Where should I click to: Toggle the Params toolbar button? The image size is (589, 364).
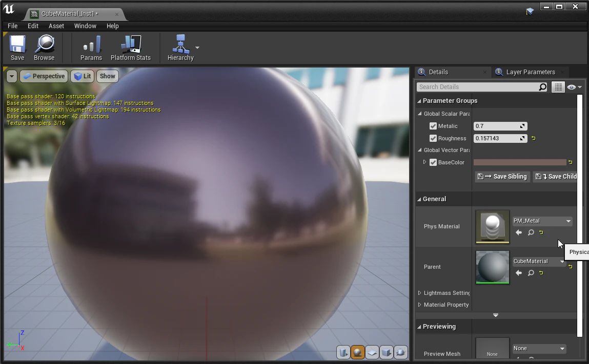(91, 48)
